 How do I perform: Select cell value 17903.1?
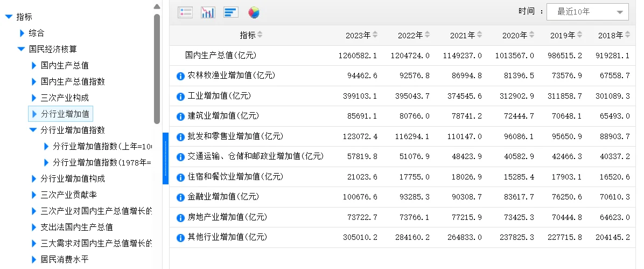click(567, 177)
